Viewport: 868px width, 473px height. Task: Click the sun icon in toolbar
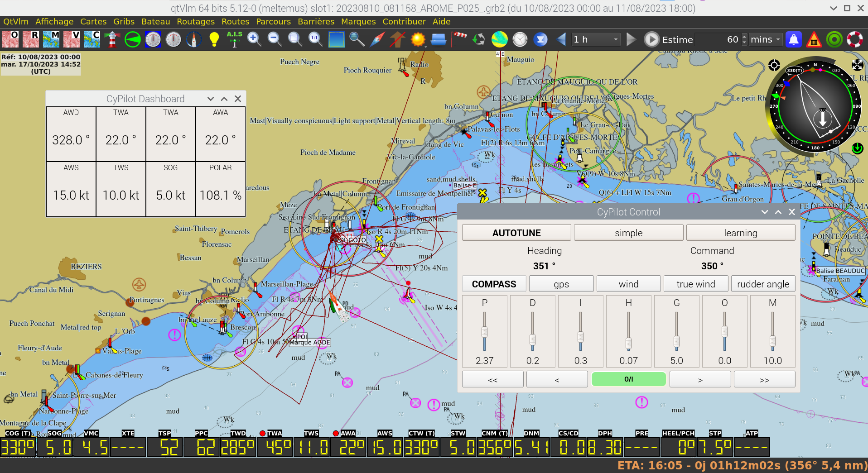pos(418,40)
